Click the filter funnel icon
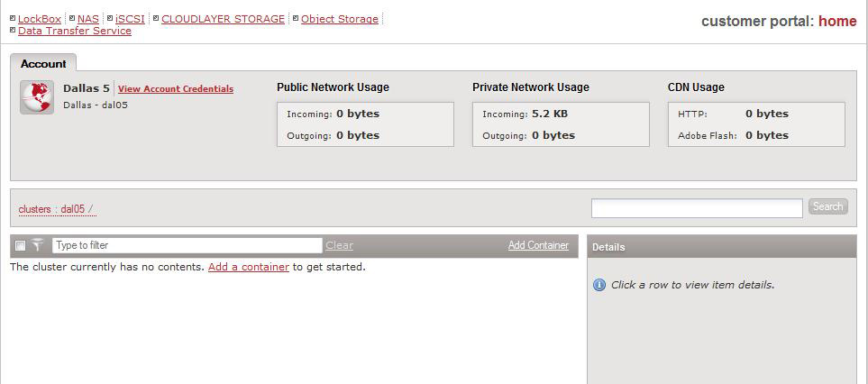This screenshot has width=868, height=384. pos(37,245)
